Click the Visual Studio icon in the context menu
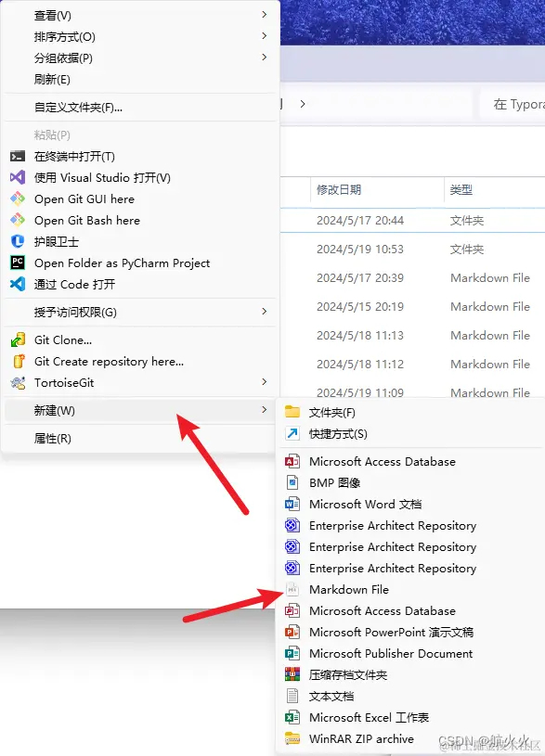Image resolution: width=545 pixels, height=756 pixels. [x=18, y=177]
